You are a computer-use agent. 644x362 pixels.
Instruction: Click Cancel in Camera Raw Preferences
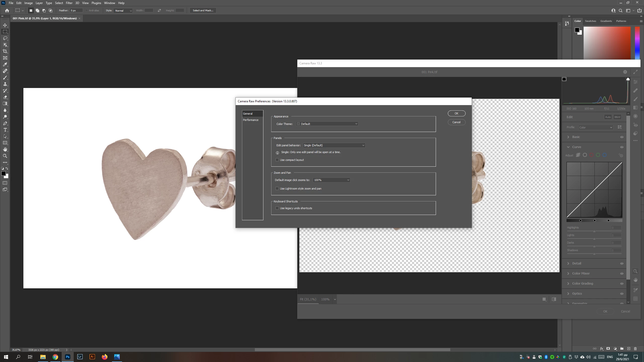(456, 122)
